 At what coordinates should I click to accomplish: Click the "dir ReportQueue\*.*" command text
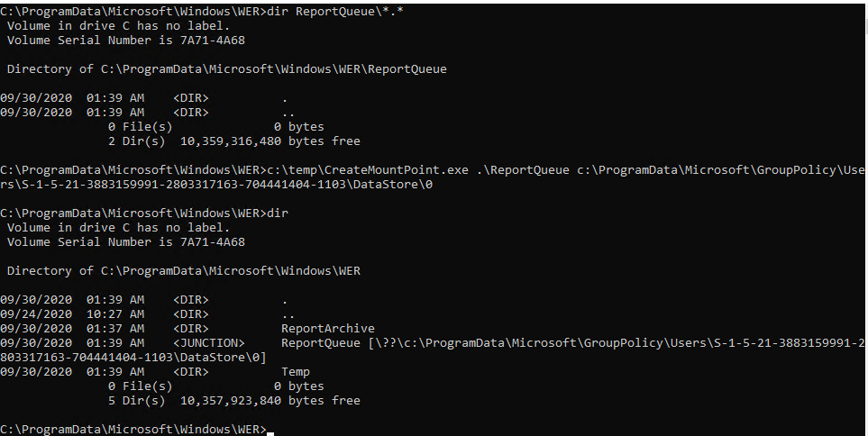click(x=335, y=12)
